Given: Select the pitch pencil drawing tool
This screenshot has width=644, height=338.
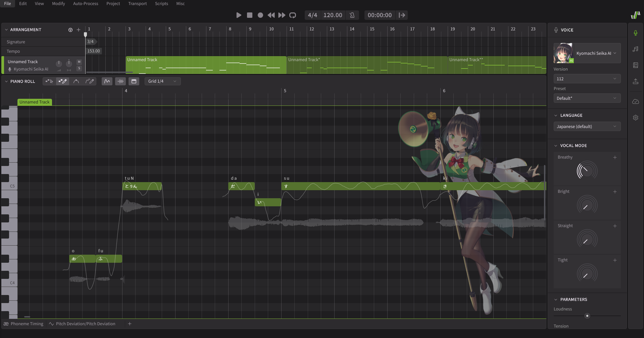Looking at the screenshot, I should pyautogui.click(x=90, y=81).
